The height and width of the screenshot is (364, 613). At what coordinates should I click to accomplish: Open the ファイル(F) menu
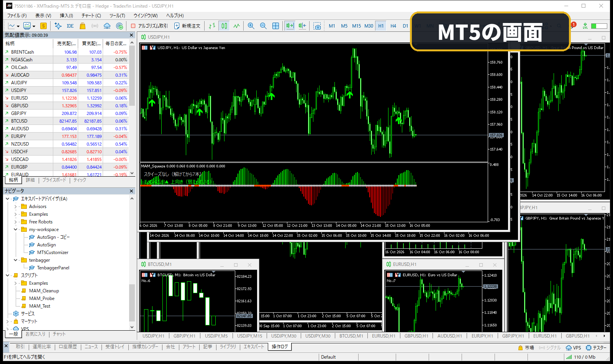(x=17, y=16)
